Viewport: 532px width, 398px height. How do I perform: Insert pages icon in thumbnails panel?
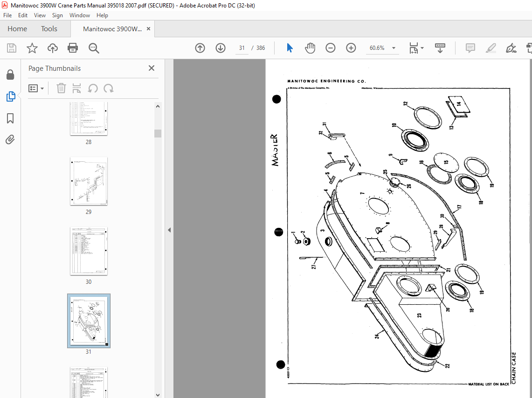pos(76,89)
